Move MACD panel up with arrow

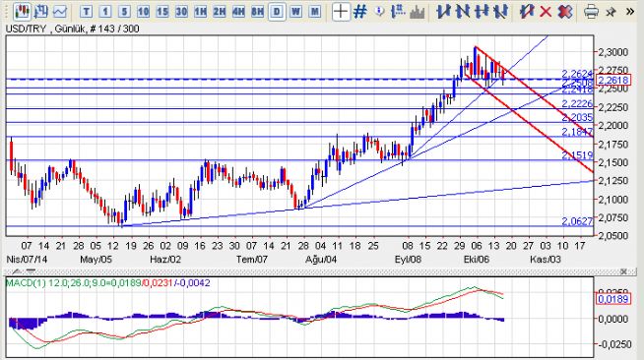coord(17,271)
